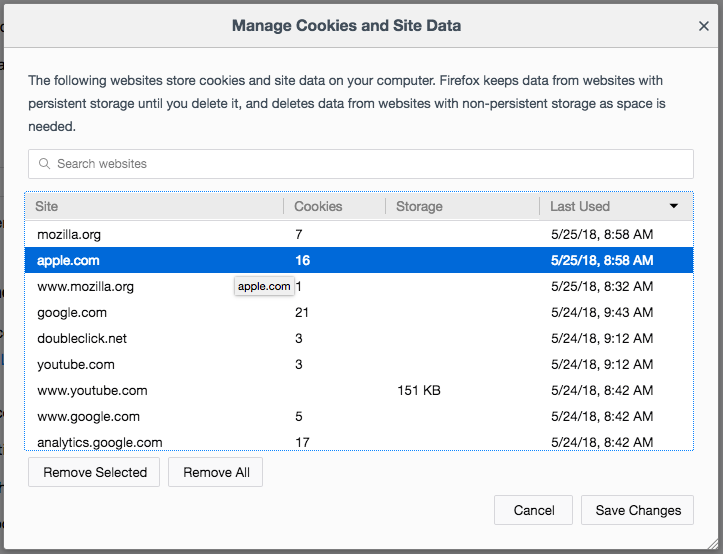Image resolution: width=723 pixels, height=554 pixels.
Task: Click the magnifier icon in search box
Action: (x=44, y=164)
